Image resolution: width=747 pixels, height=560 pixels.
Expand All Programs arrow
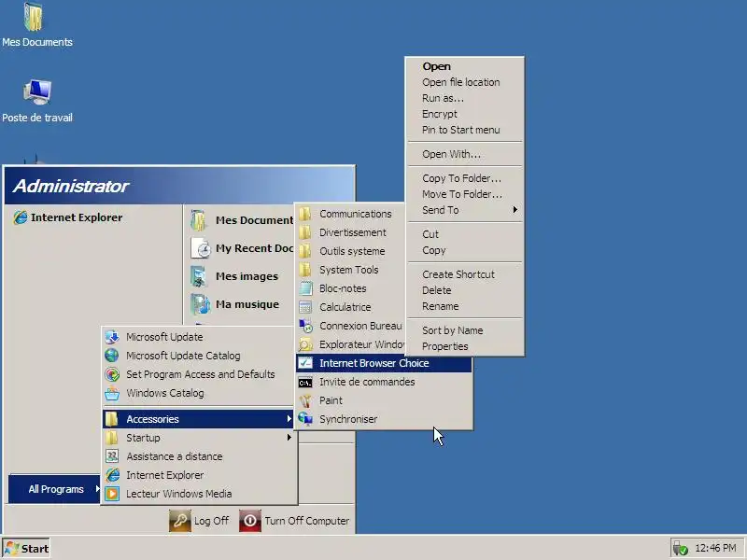click(x=98, y=488)
